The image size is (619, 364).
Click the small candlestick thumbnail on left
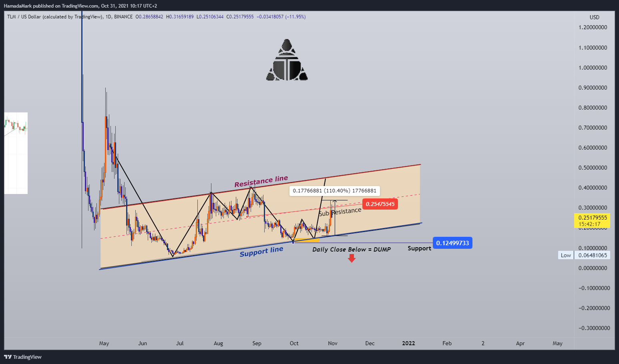16,153
